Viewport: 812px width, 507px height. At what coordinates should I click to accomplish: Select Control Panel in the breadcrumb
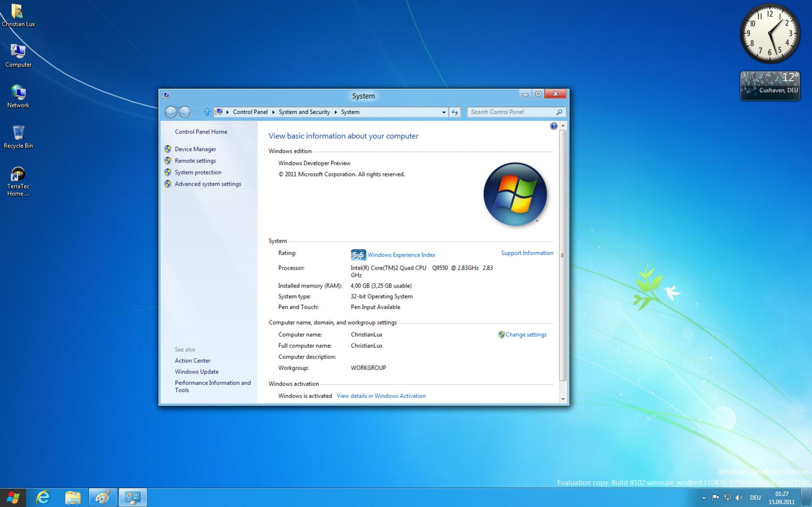pos(250,112)
